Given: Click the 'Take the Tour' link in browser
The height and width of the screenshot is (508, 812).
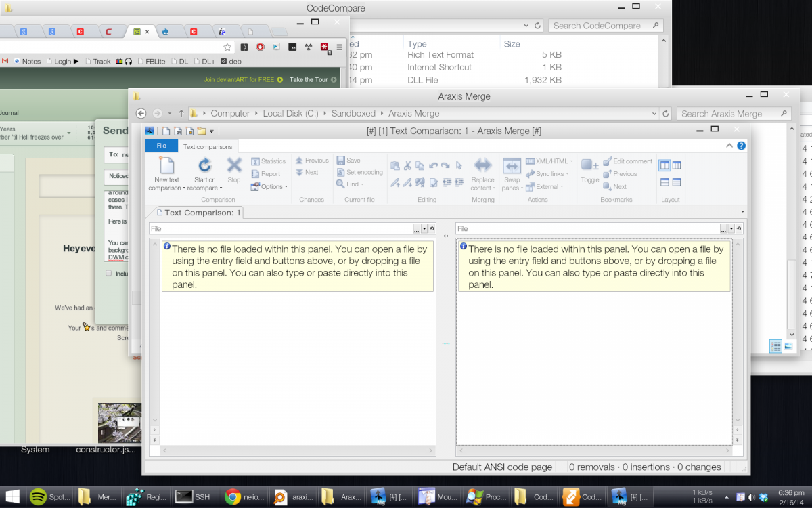Looking at the screenshot, I should [x=309, y=80].
